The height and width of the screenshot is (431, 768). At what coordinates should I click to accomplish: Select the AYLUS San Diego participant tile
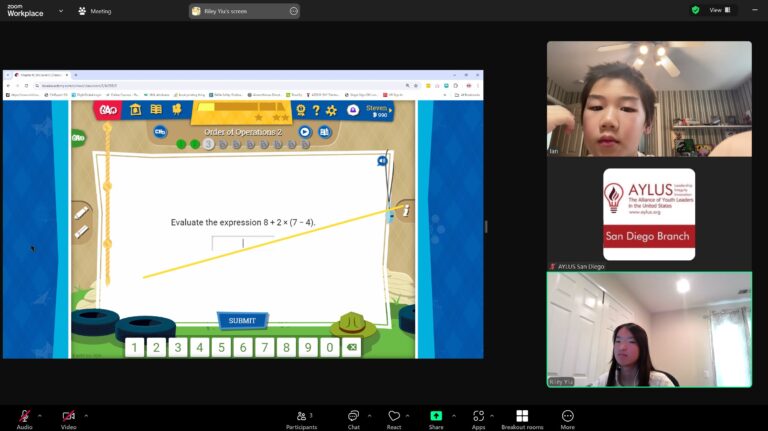[649, 214]
